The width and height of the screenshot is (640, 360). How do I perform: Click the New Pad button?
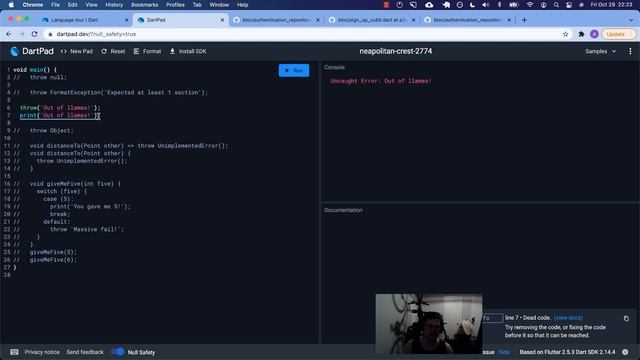pos(77,51)
